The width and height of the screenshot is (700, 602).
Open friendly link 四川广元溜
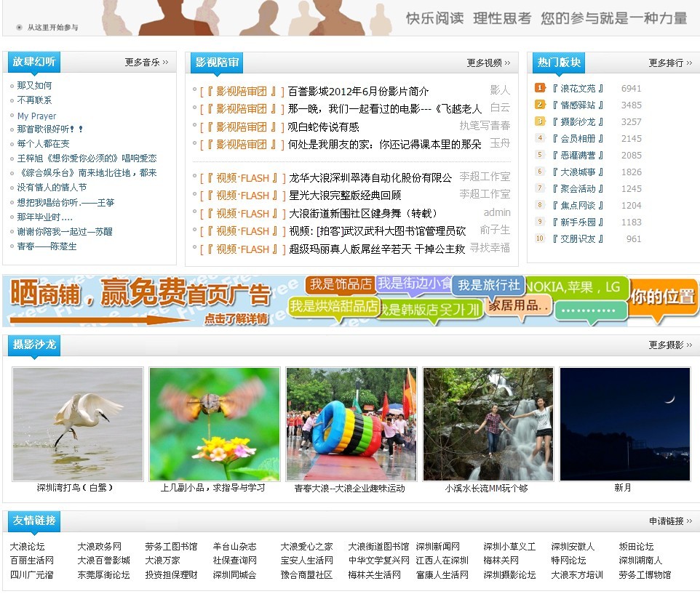tap(32, 575)
